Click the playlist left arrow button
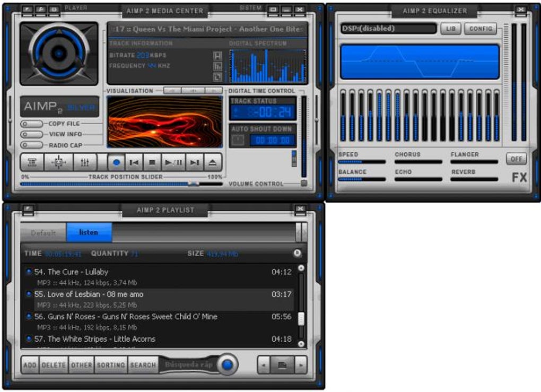Viewport: 541px width, 392px height. (x=264, y=365)
